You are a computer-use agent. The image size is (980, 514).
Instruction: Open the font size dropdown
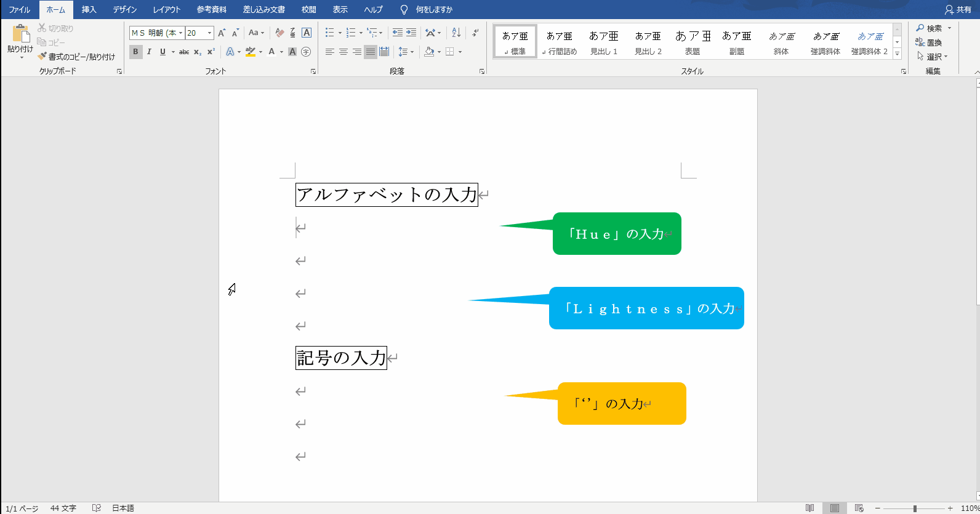210,33
